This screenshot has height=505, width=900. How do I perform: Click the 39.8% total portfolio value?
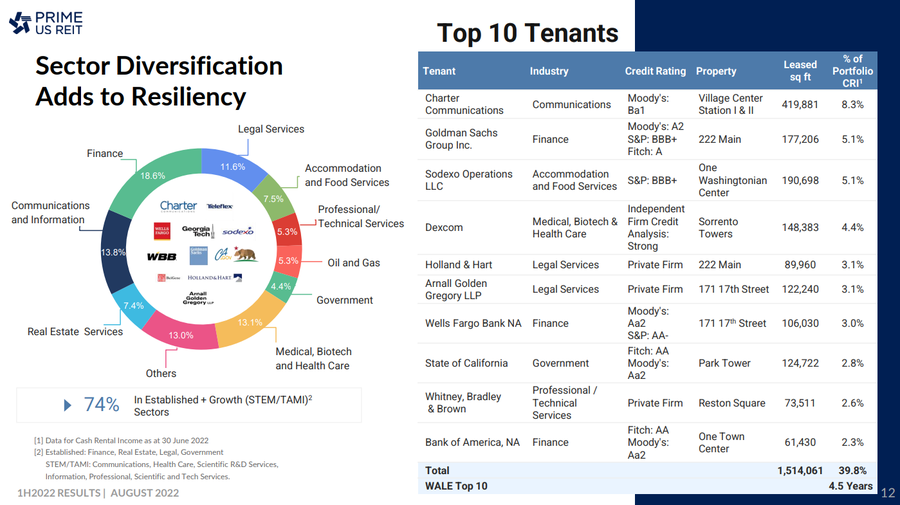[852, 471]
